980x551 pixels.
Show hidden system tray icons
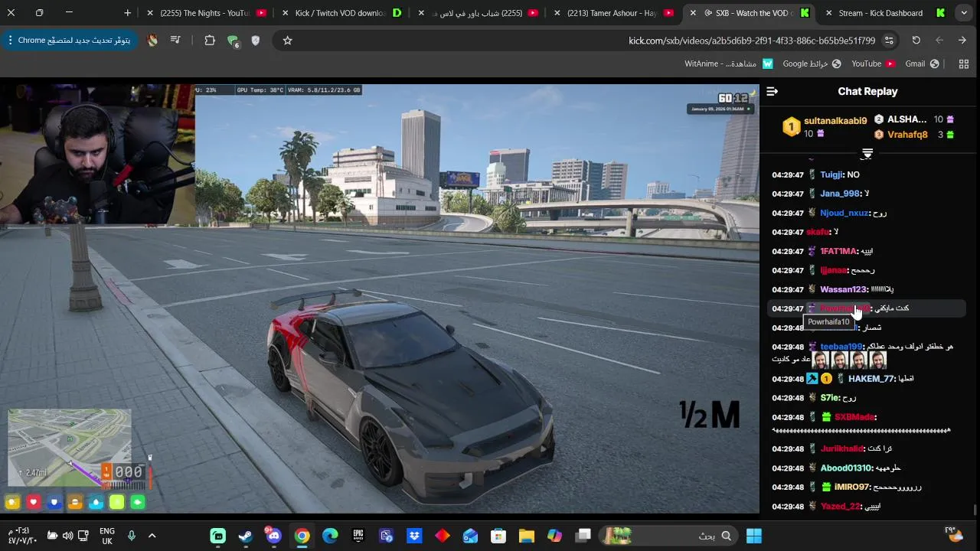click(x=152, y=536)
